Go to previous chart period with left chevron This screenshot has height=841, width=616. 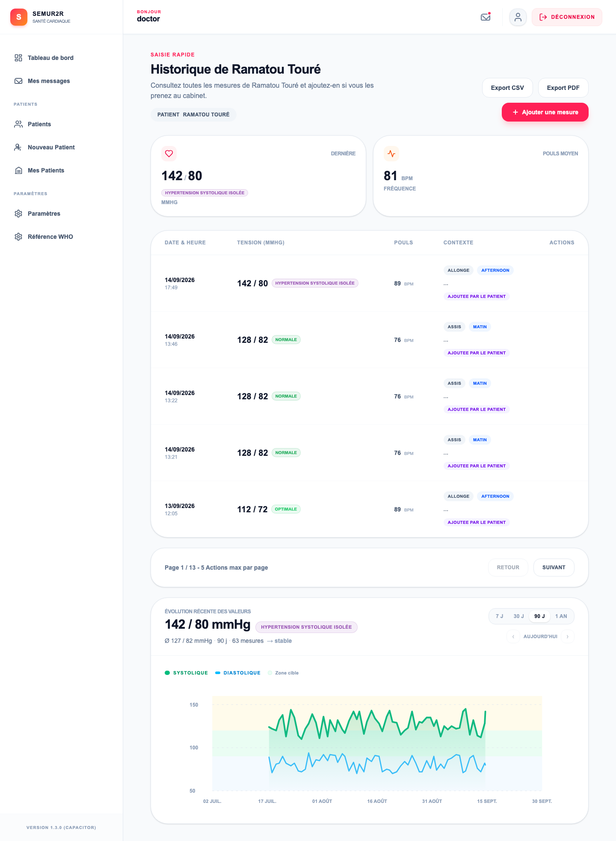point(513,636)
